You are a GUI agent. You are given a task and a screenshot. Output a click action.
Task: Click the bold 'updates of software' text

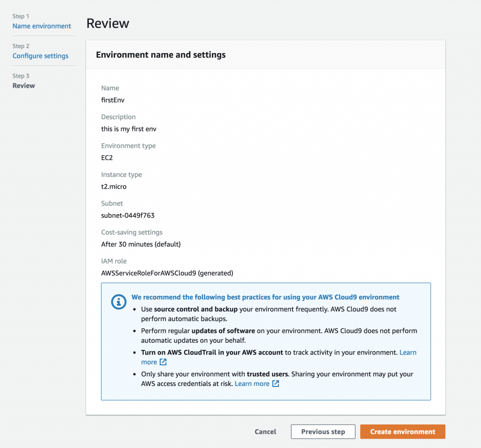click(223, 331)
